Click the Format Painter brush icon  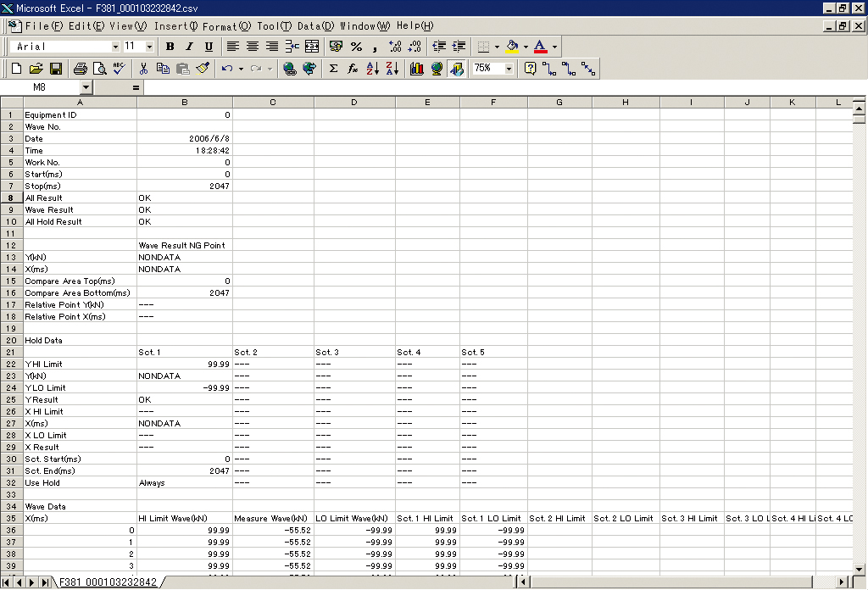tap(202, 69)
